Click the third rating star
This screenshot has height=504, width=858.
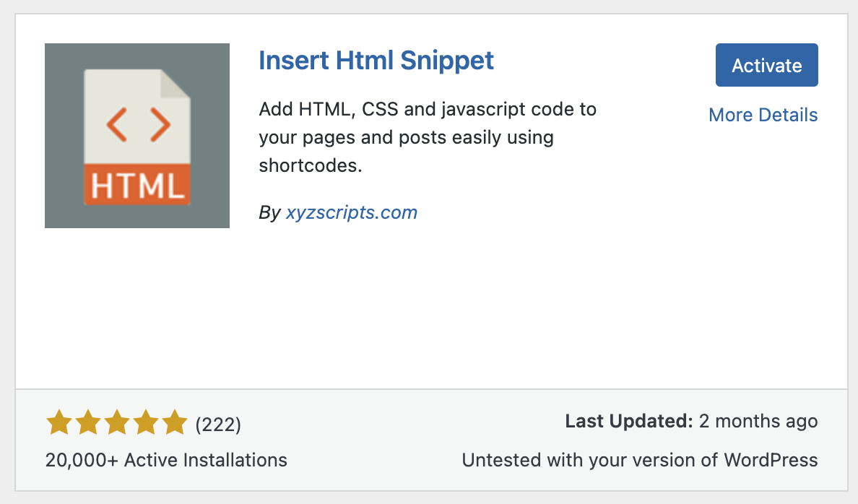[x=116, y=423]
